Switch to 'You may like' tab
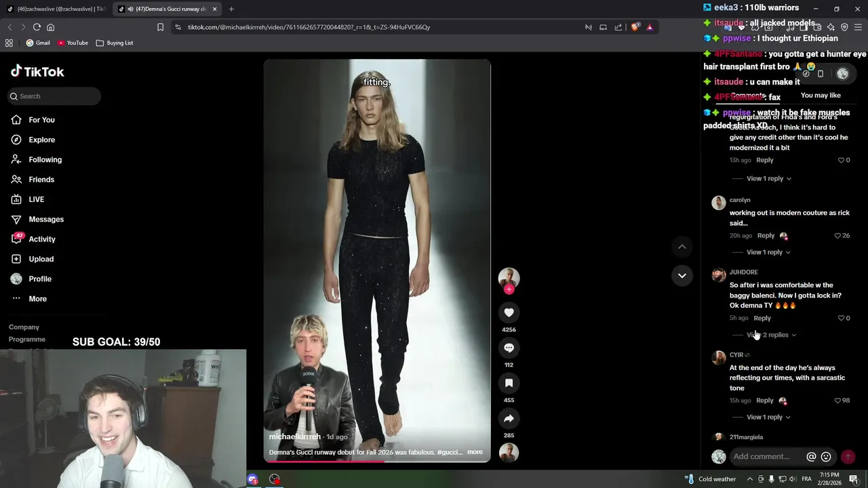Viewport: 868px width, 488px height. point(821,96)
